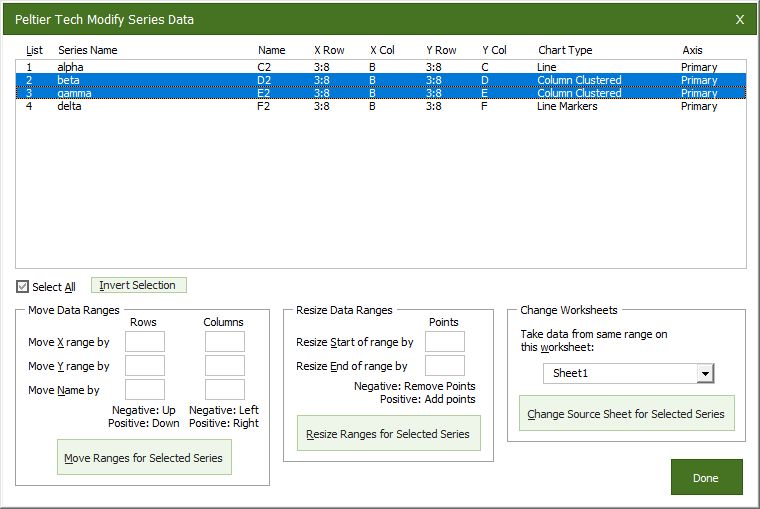The width and height of the screenshot is (760, 509).
Task: Click the Resize Start of range by label
Action: pos(355,342)
